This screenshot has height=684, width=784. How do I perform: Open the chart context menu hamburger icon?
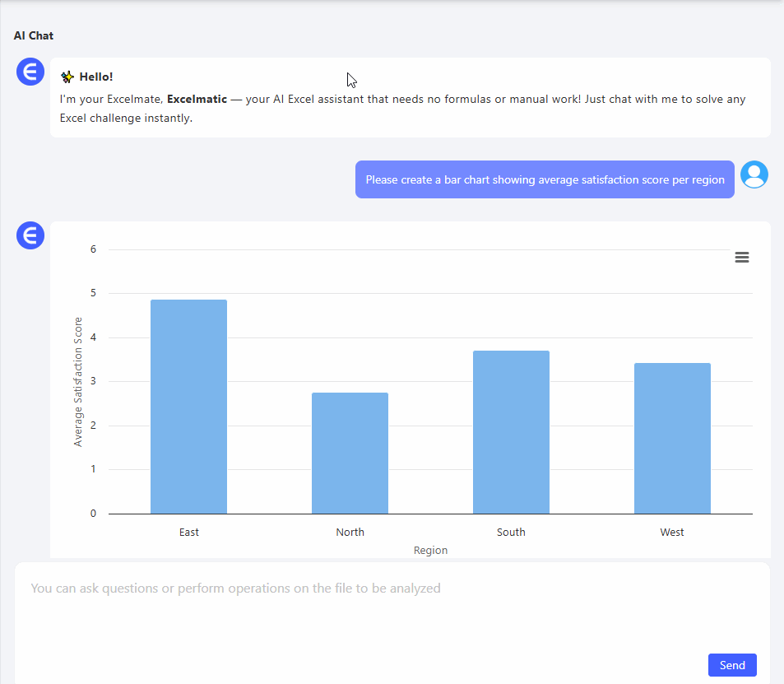pos(741,258)
